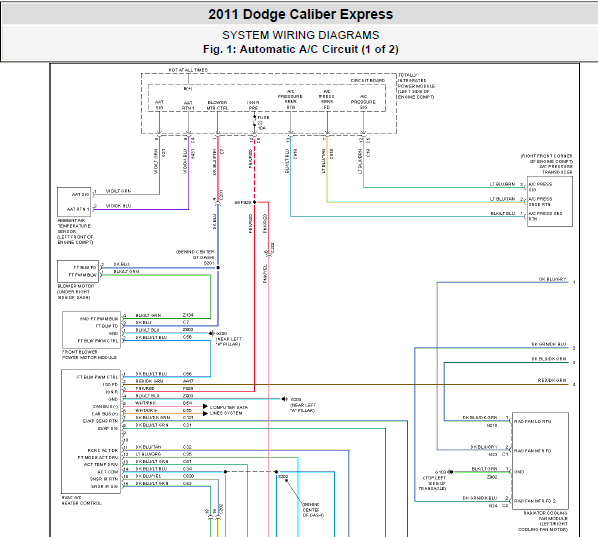The width and height of the screenshot is (598, 537).
Task: Click the "ACT COM" pin label
Action: 108,472
